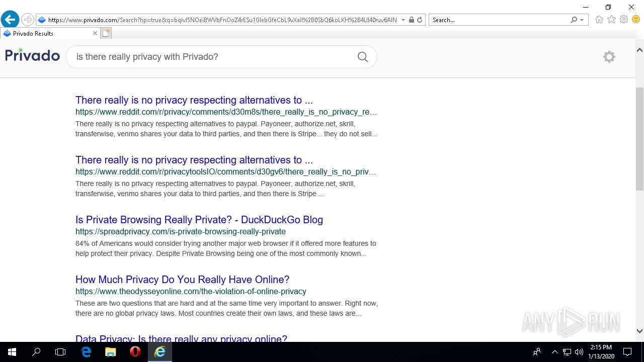
Task: Open 'Is Private Browsing Really Private?' result
Action: 199,220
